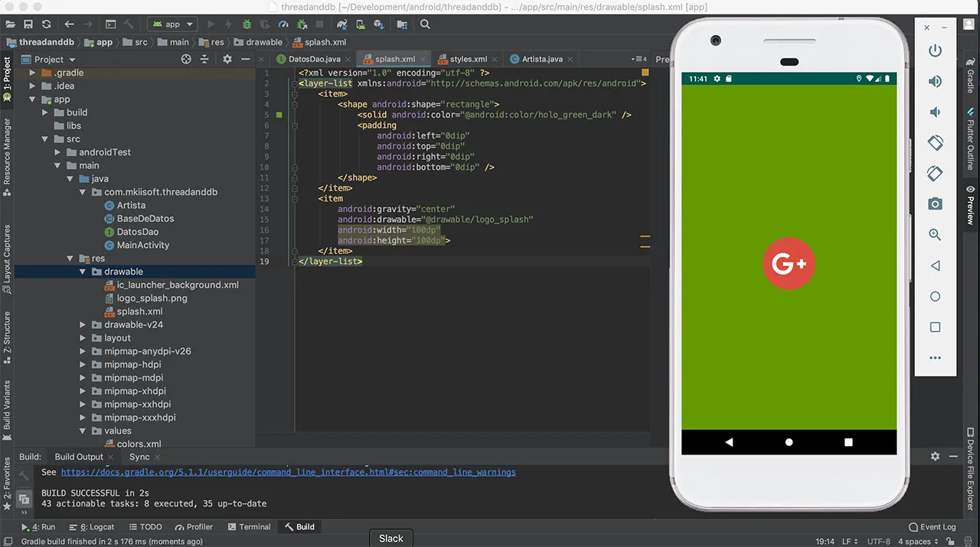Open the Project view selector dropdown

click(55, 59)
